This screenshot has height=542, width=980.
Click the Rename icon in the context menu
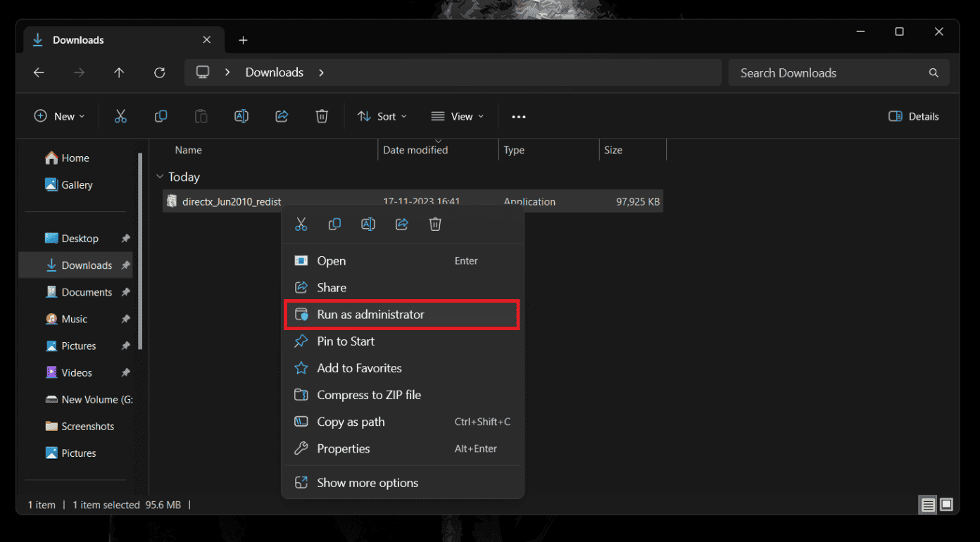point(367,224)
